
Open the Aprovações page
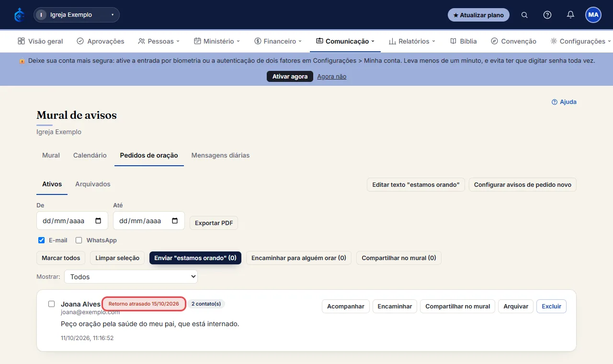[101, 41]
